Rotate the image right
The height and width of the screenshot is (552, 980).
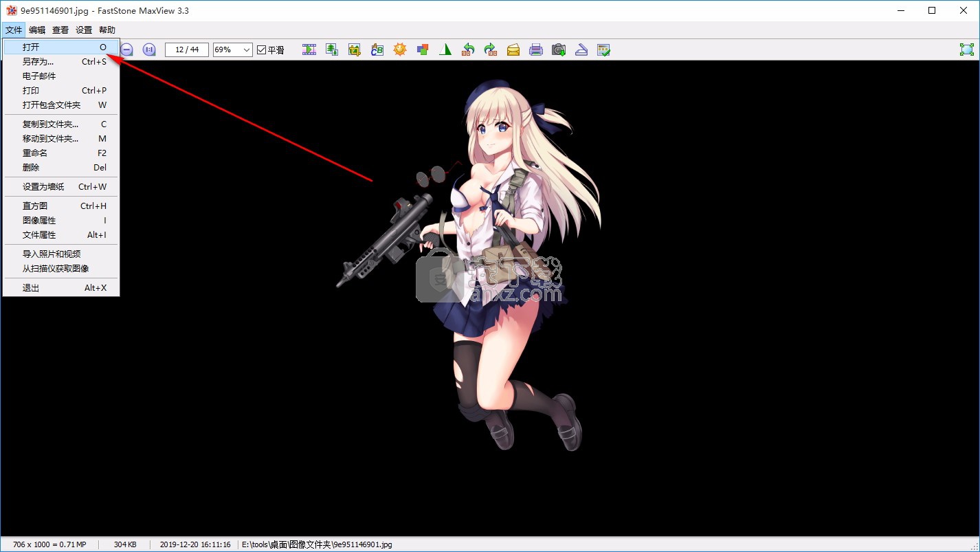491,49
